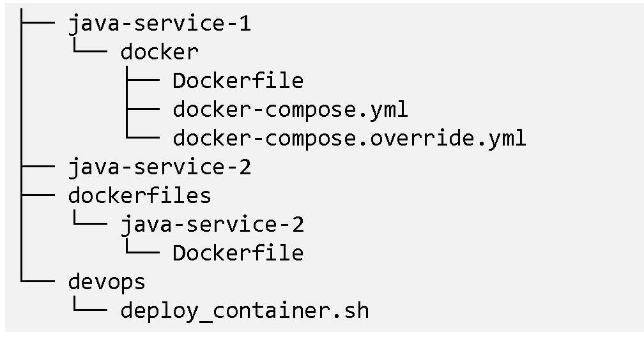Open the docker-compose.yml file

pos(290,109)
